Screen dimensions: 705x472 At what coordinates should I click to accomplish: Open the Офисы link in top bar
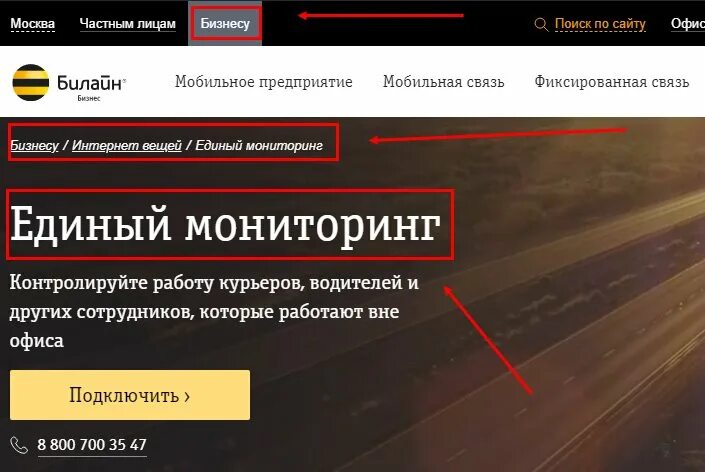(x=688, y=23)
